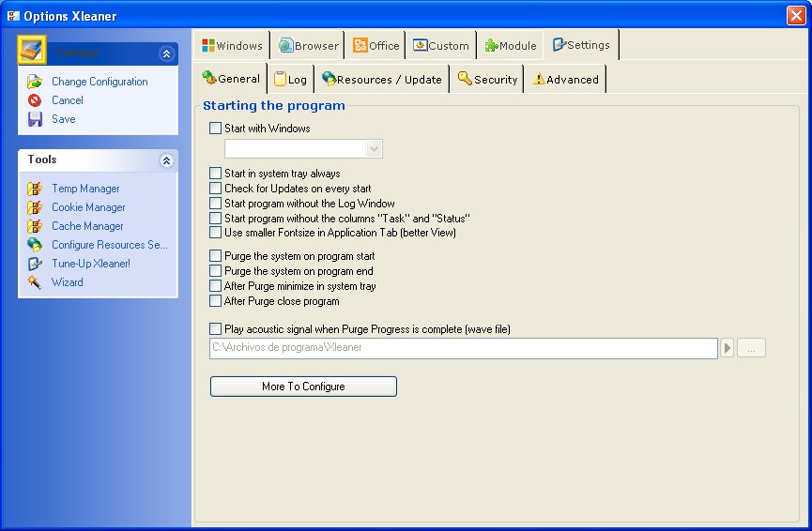The image size is (812, 531).
Task: Click the Advanced warning triangle icon
Action: 539,79
